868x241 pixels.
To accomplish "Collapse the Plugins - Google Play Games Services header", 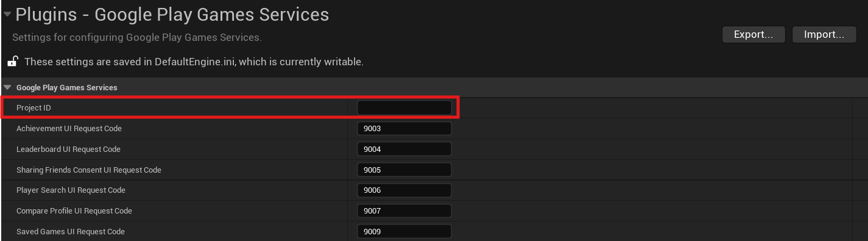I will click(x=7, y=14).
